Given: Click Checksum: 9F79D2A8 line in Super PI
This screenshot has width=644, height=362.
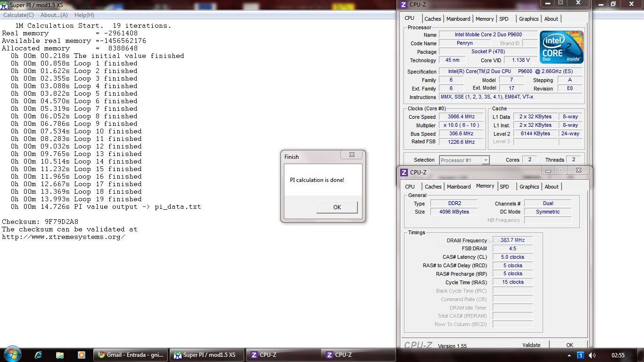Looking at the screenshot, I should point(40,222).
